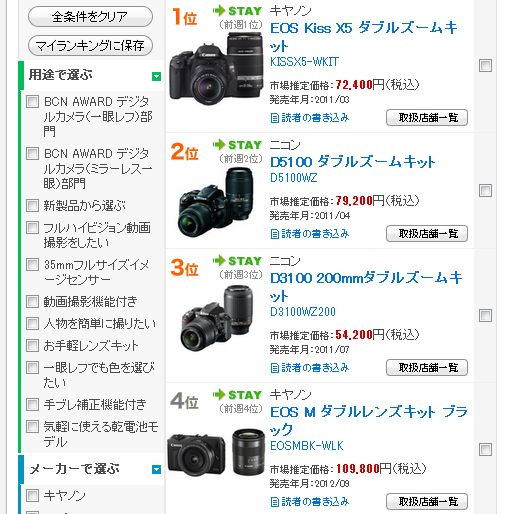Collapse the 用途で選ぶ section
This screenshot has height=514, width=507.
pyautogui.click(x=156, y=76)
